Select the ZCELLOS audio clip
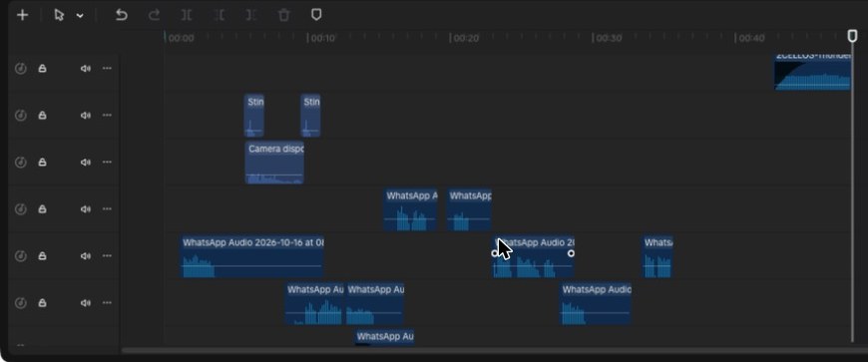 point(813,72)
